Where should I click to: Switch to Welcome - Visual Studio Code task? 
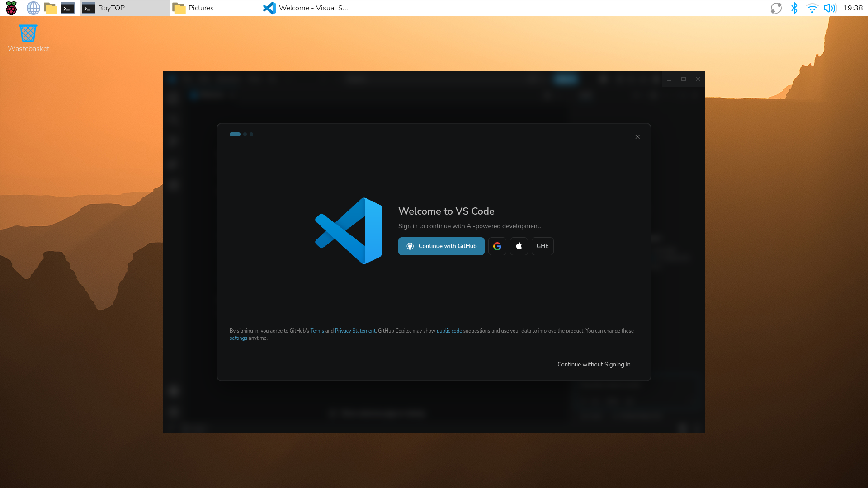[306, 8]
